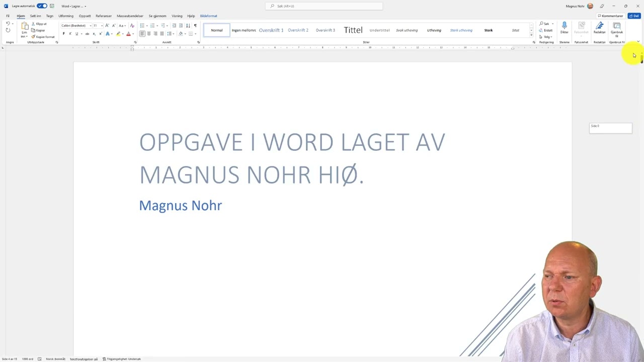Open the Fil menu
The width and height of the screenshot is (644, 362).
pos(8,16)
